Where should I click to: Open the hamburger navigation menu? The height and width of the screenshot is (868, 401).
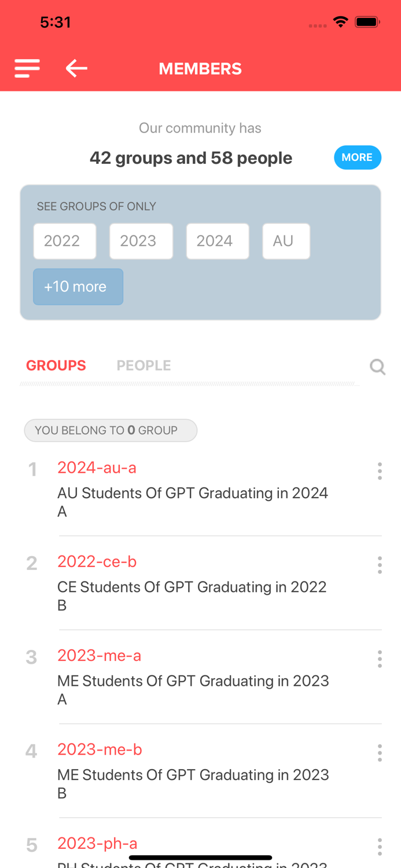point(27,68)
